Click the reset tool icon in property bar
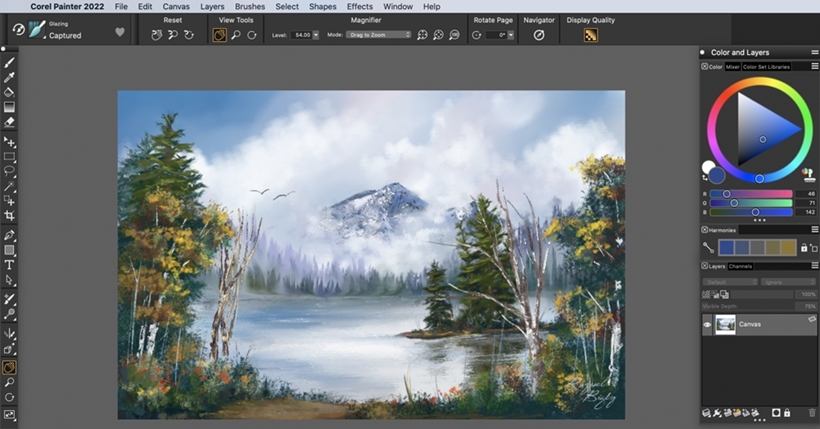Screen dimensions: 820x429 pyautogui.click(x=18, y=29)
